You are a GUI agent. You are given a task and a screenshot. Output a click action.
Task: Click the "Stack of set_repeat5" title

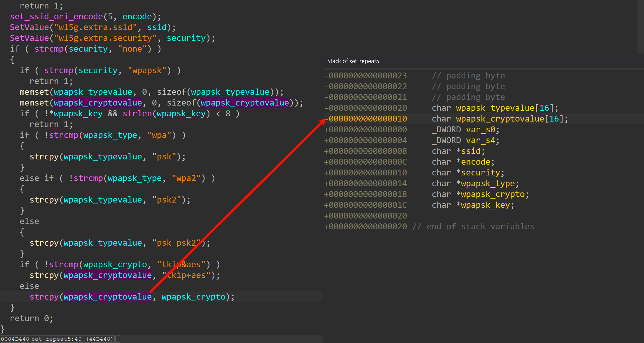point(353,61)
